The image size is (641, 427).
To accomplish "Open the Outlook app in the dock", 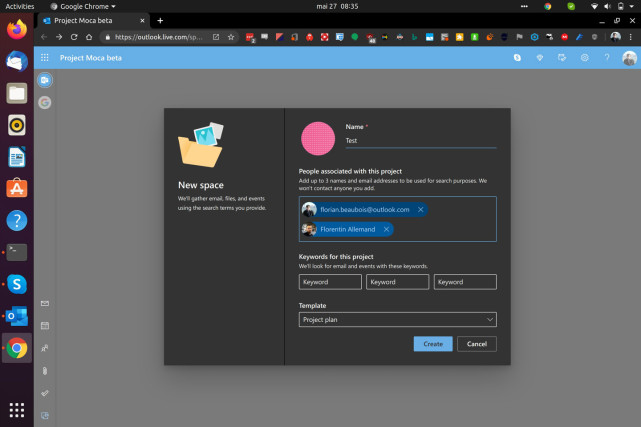I will pos(17,316).
